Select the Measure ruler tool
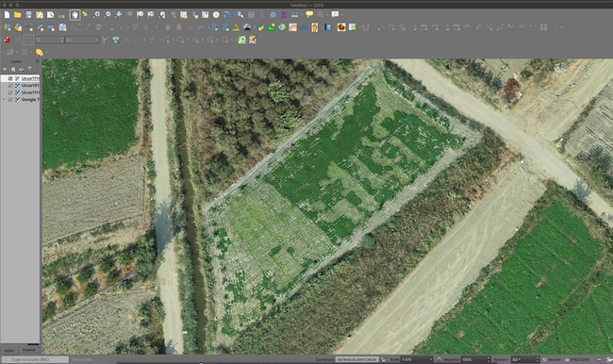The image size is (613, 364). pos(295,15)
